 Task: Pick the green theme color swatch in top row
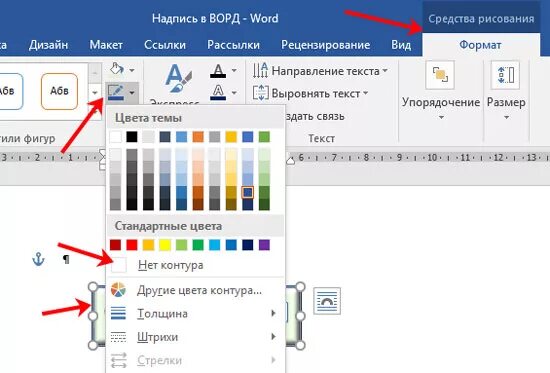(264, 137)
